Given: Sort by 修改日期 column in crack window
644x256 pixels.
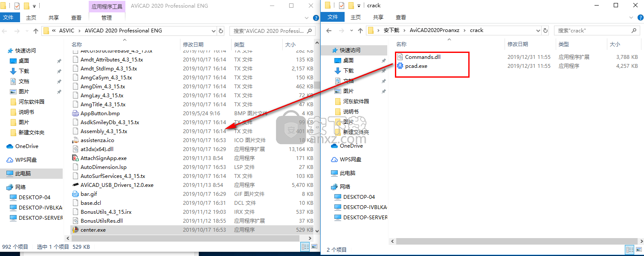Looking at the screenshot, I should click(x=517, y=44).
